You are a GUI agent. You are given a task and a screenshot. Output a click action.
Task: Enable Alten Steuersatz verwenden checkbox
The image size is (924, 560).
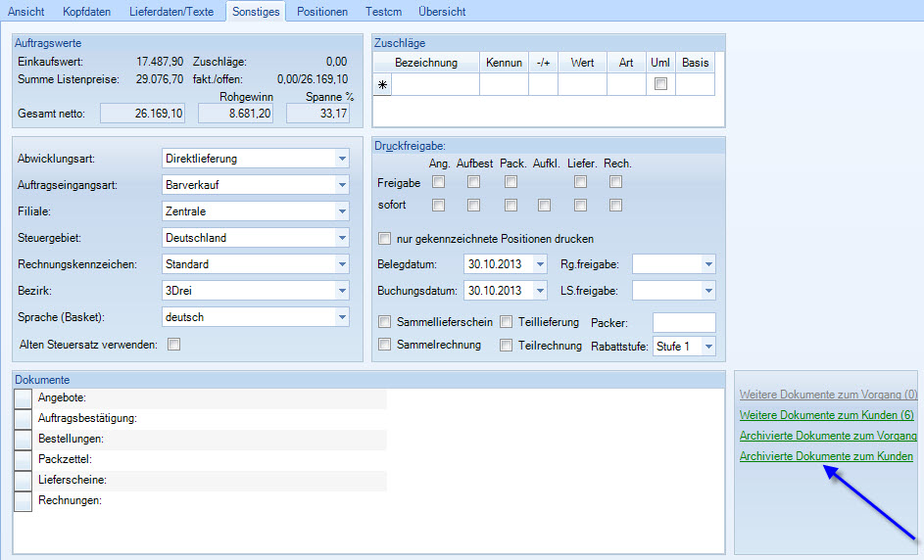click(174, 344)
